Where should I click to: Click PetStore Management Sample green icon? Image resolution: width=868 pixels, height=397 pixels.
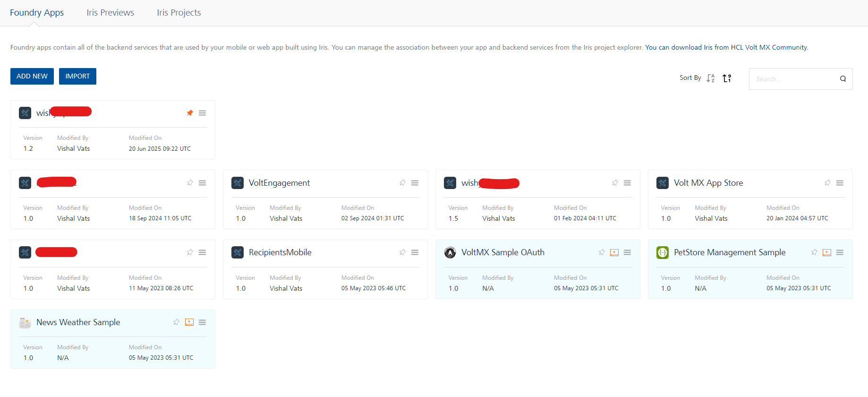click(663, 252)
